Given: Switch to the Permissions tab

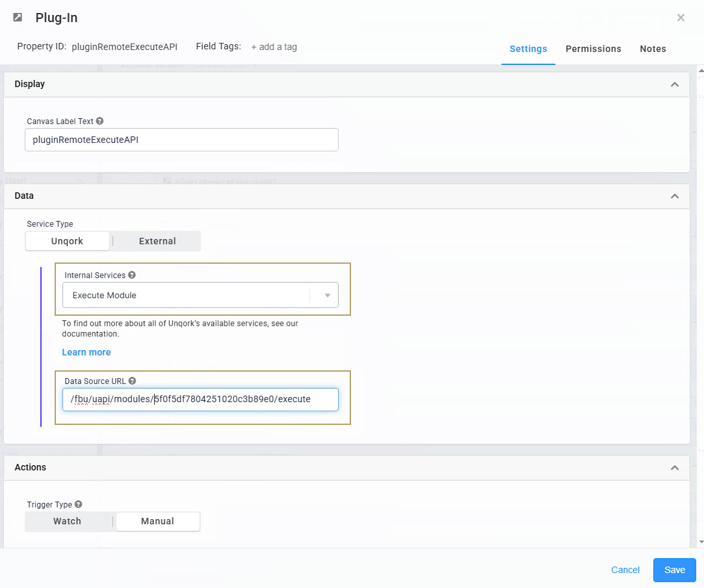Looking at the screenshot, I should pyautogui.click(x=593, y=49).
